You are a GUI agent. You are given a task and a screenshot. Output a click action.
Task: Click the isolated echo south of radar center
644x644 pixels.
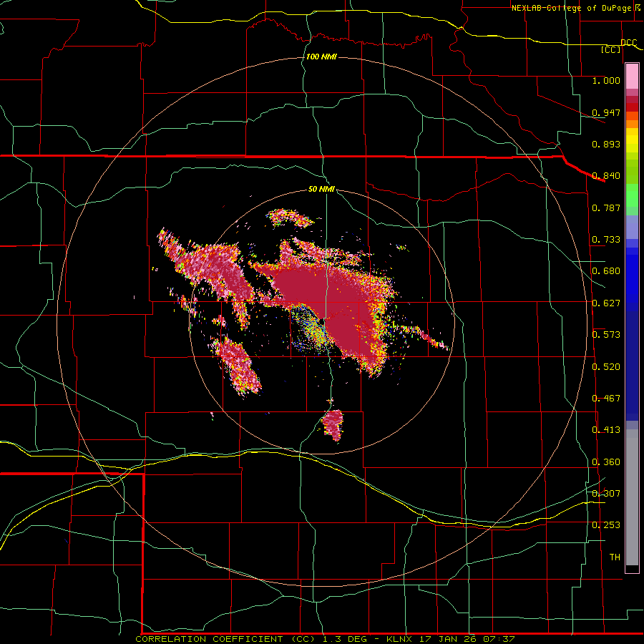(333, 424)
